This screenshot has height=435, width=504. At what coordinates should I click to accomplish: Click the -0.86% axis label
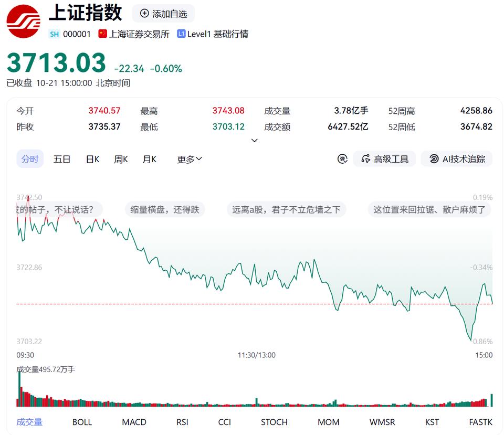point(481,341)
